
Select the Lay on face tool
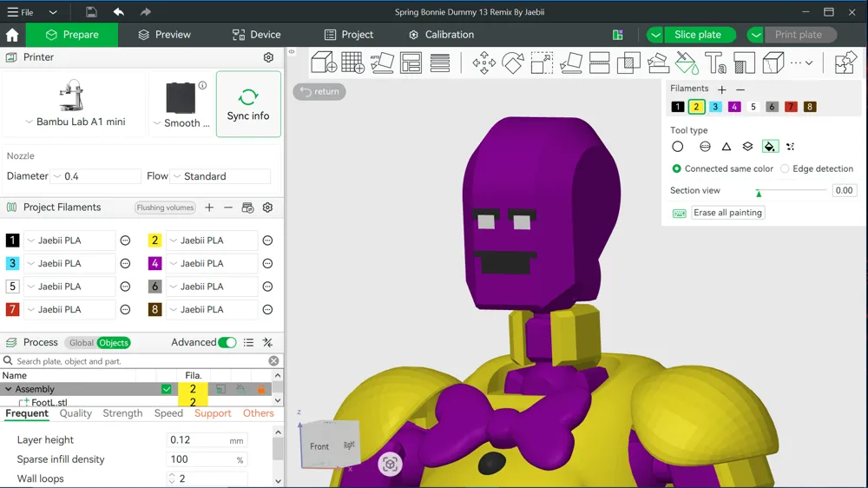(571, 63)
